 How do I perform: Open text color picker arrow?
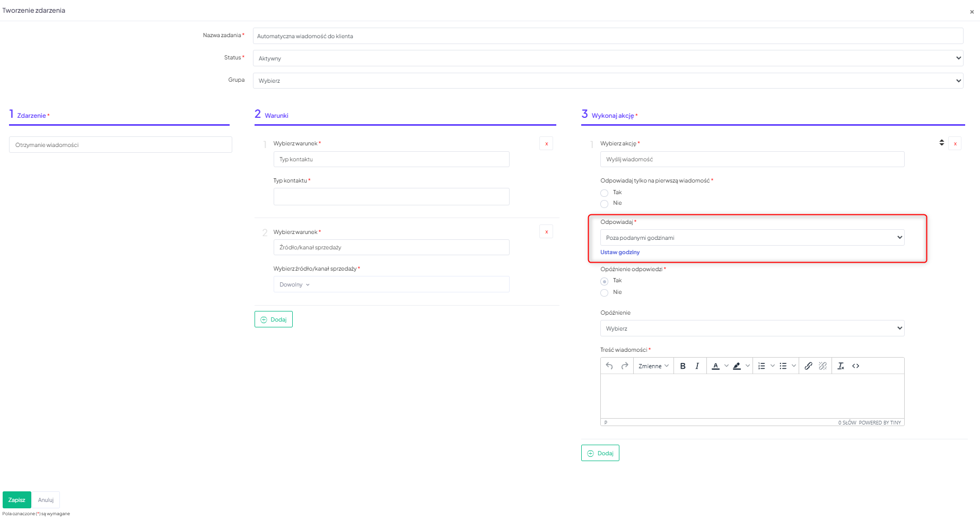click(x=727, y=366)
